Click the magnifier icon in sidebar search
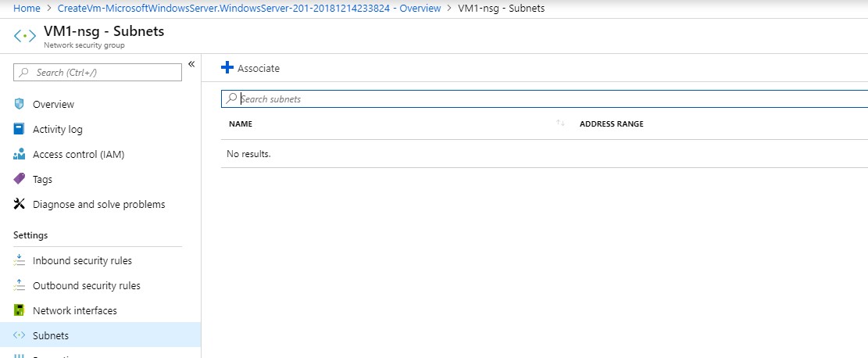868x358 pixels. click(23, 73)
